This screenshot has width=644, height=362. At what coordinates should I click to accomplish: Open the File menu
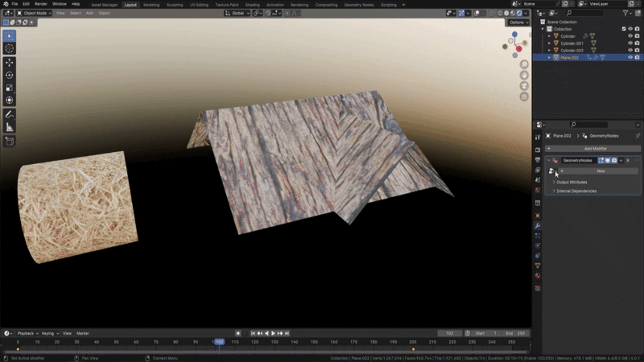pyautogui.click(x=15, y=4)
